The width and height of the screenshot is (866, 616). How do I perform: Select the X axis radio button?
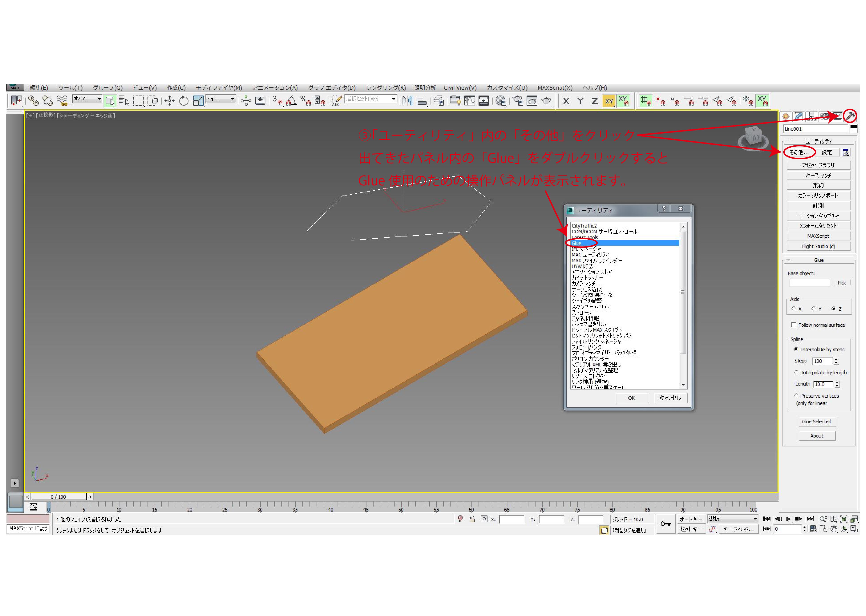click(x=794, y=309)
